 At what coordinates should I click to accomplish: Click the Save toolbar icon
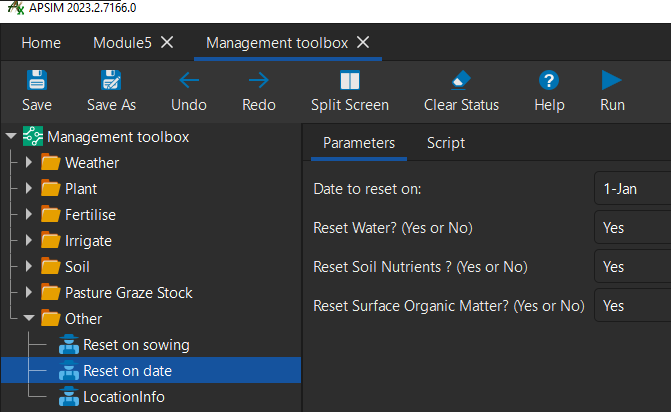[x=37, y=80]
